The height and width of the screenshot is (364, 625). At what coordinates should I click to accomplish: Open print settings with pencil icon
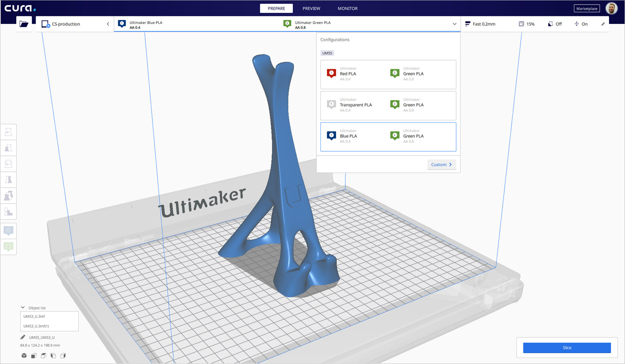click(x=603, y=24)
